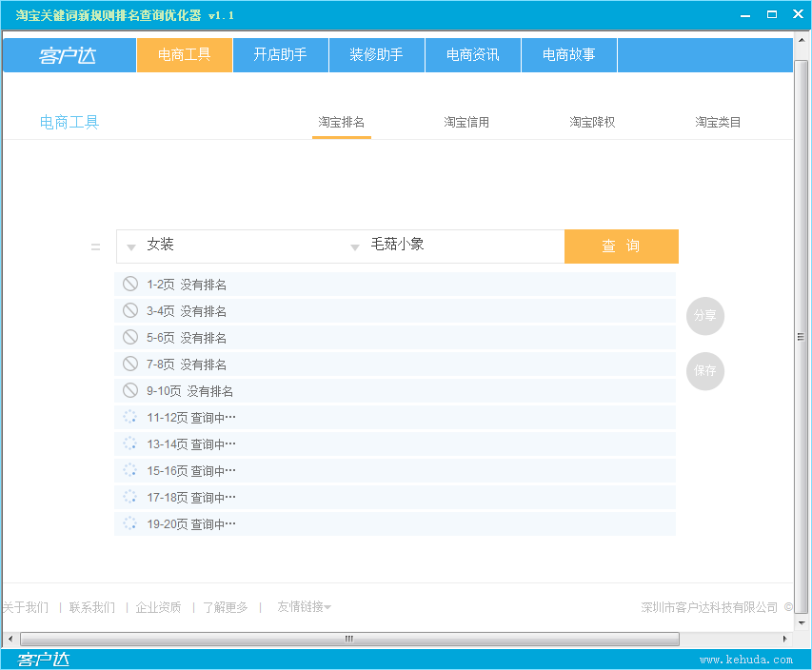Viewport: 812px width, 670px height.
Task: Click the no-rank icon for 3-4页
Action: 130,310
